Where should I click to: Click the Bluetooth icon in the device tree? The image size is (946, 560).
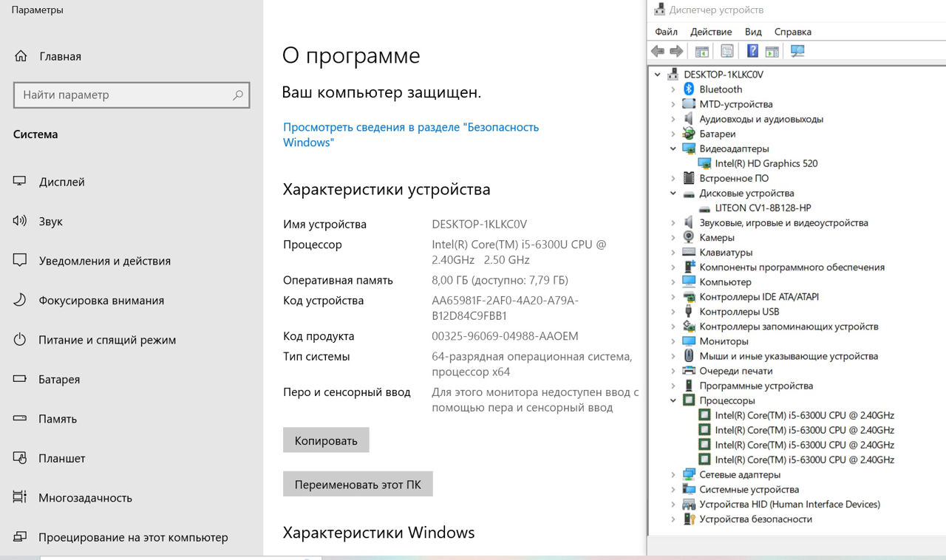click(x=689, y=89)
